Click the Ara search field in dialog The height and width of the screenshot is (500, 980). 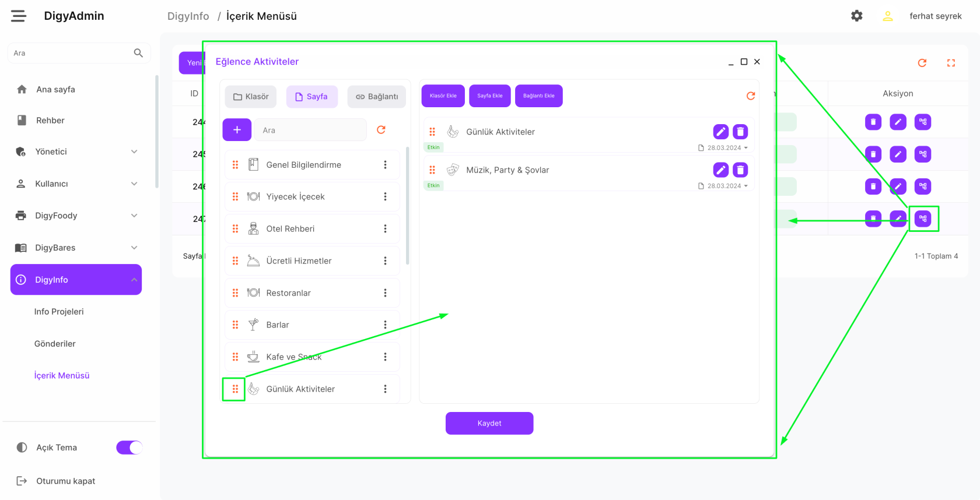pyautogui.click(x=310, y=130)
